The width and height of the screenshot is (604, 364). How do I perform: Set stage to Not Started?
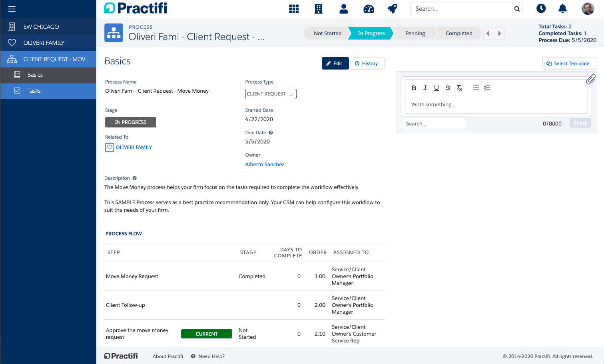[327, 33]
